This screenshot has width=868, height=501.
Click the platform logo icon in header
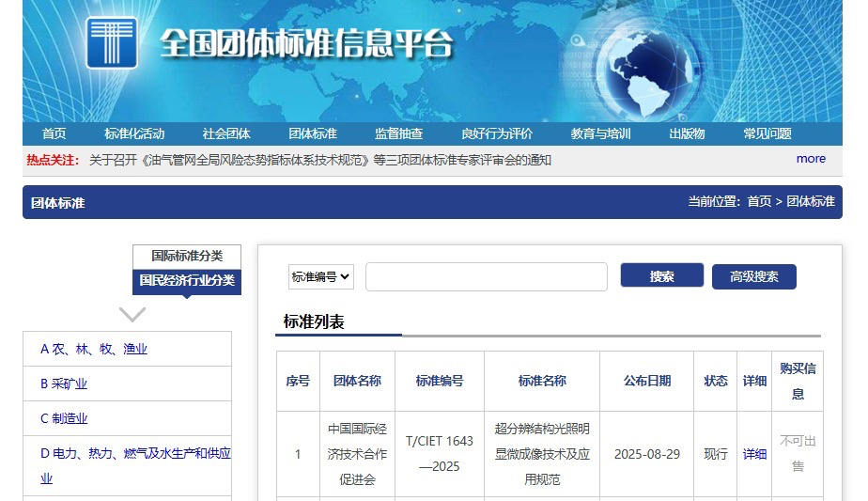point(112,42)
